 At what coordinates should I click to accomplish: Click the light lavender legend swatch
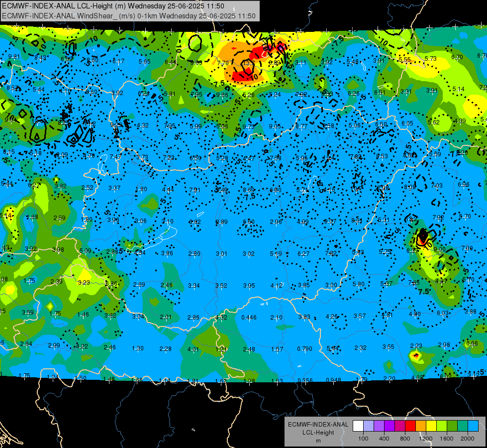[368, 426]
